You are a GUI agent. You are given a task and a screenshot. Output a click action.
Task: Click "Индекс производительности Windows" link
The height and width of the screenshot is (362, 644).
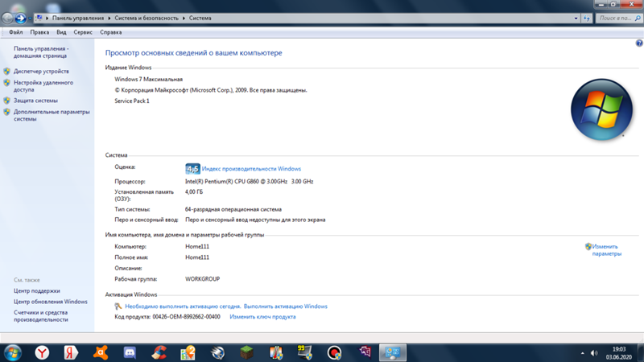pyautogui.click(x=251, y=169)
